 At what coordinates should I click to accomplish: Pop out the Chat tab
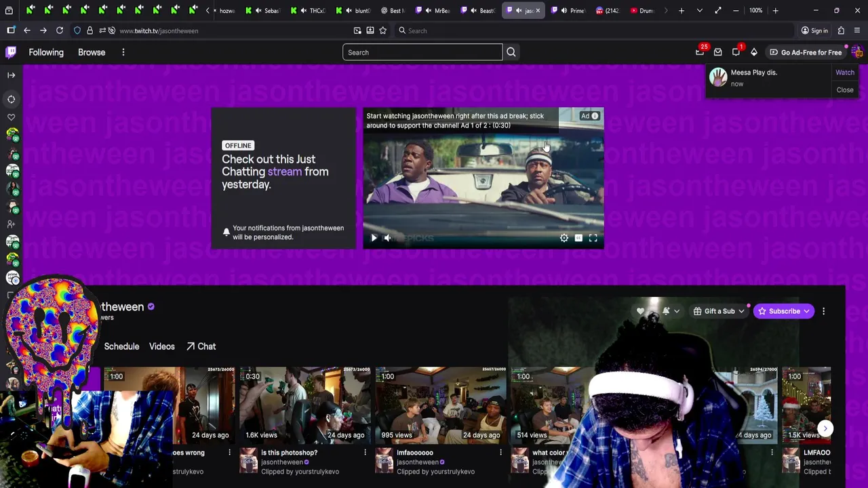(x=201, y=346)
